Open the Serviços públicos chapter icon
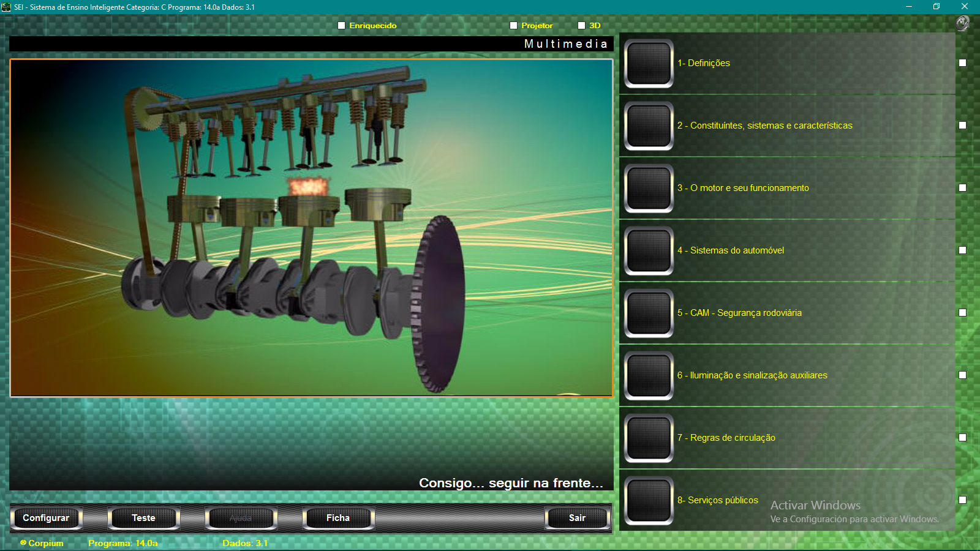The image size is (980, 551). (x=649, y=501)
